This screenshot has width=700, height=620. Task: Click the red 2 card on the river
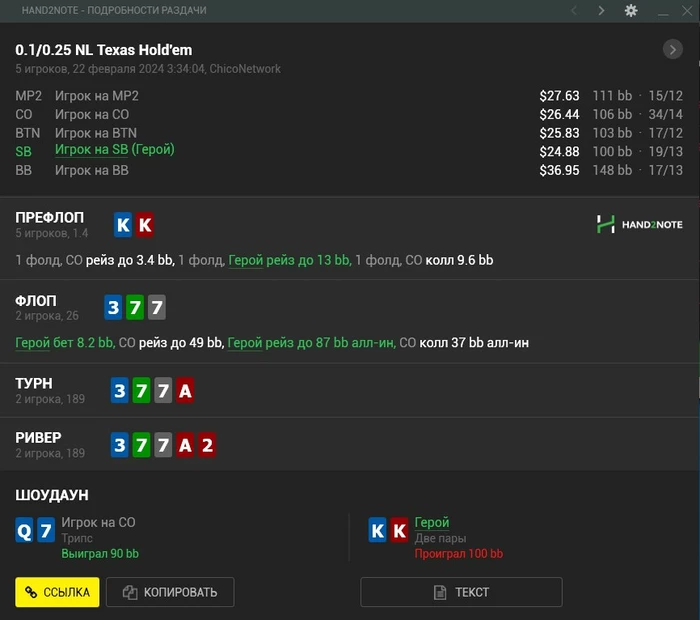click(207, 445)
